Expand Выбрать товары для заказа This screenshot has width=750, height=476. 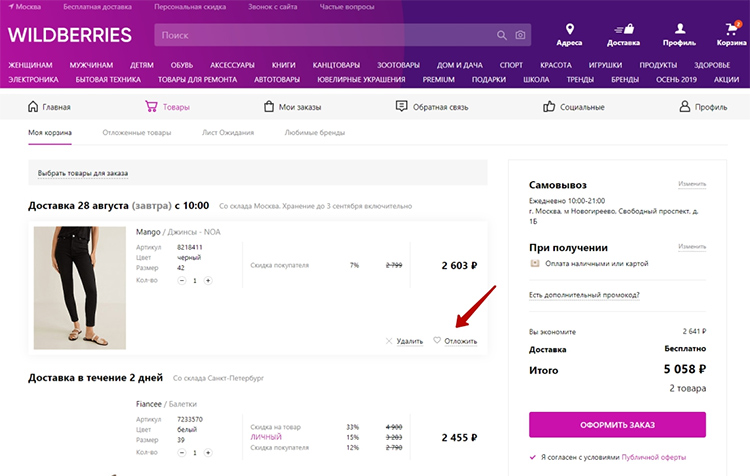coord(83,173)
